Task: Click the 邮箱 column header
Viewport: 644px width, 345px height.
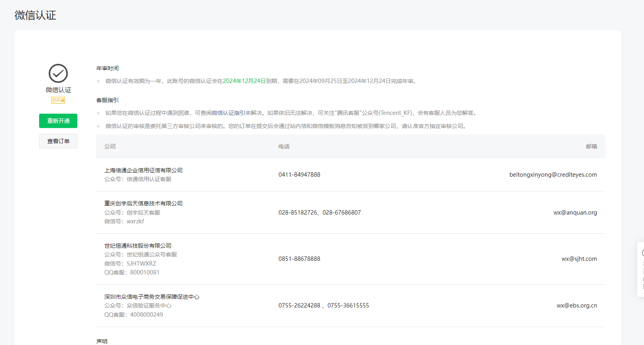Action: click(x=591, y=146)
